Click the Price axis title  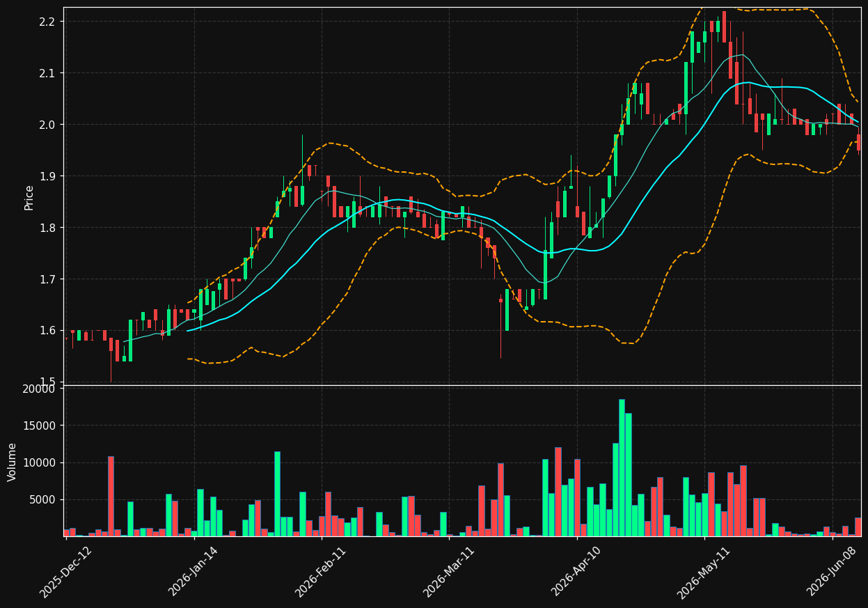click(x=29, y=197)
